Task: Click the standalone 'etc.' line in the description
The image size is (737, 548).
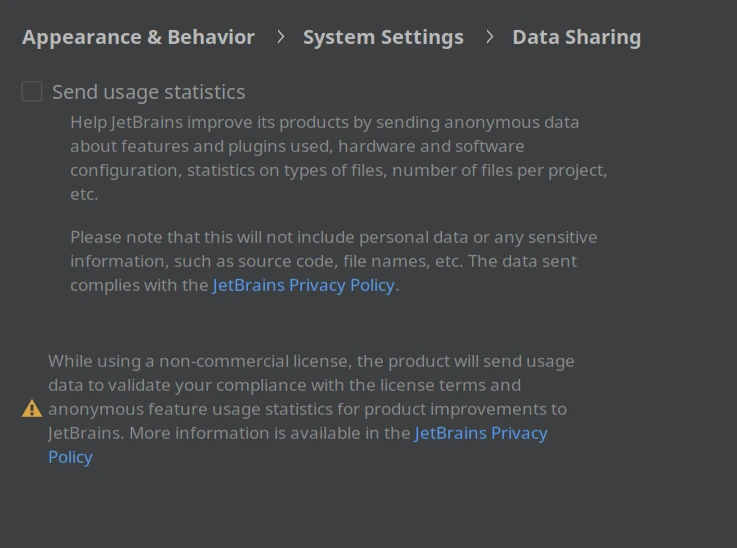Action: [x=84, y=194]
